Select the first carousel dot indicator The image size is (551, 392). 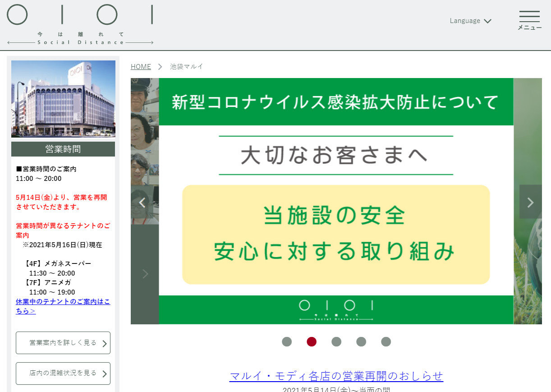(x=287, y=342)
